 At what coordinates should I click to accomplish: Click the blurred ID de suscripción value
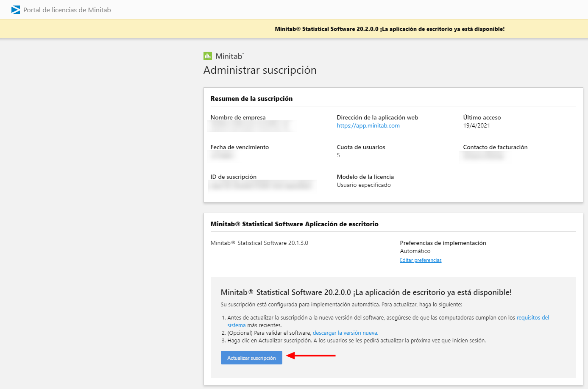(262, 185)
